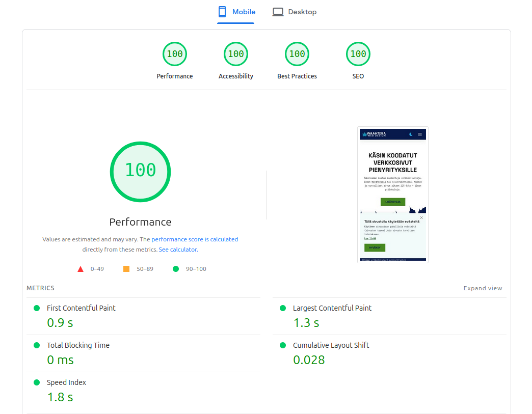Click the orange square 50–89 legend marker
Screen dimensions: 532x414
click(x=126, y=268)
